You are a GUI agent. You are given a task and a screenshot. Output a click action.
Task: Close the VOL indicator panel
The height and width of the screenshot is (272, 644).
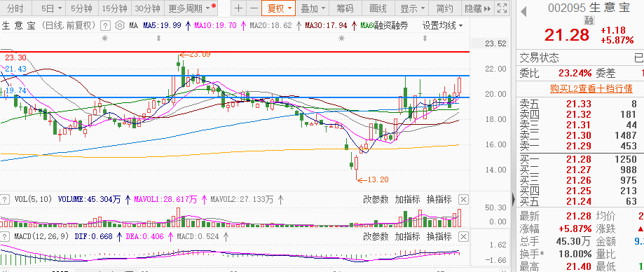click(x=463, y=200)
